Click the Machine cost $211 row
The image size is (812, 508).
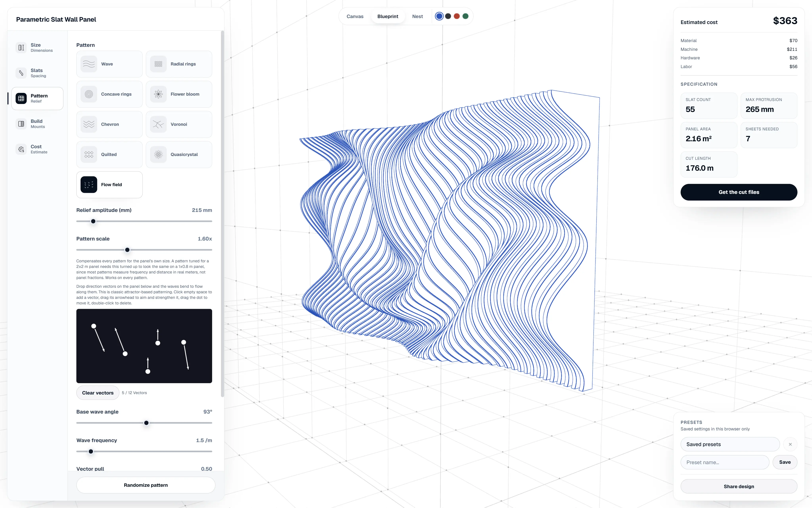(739, 49)
